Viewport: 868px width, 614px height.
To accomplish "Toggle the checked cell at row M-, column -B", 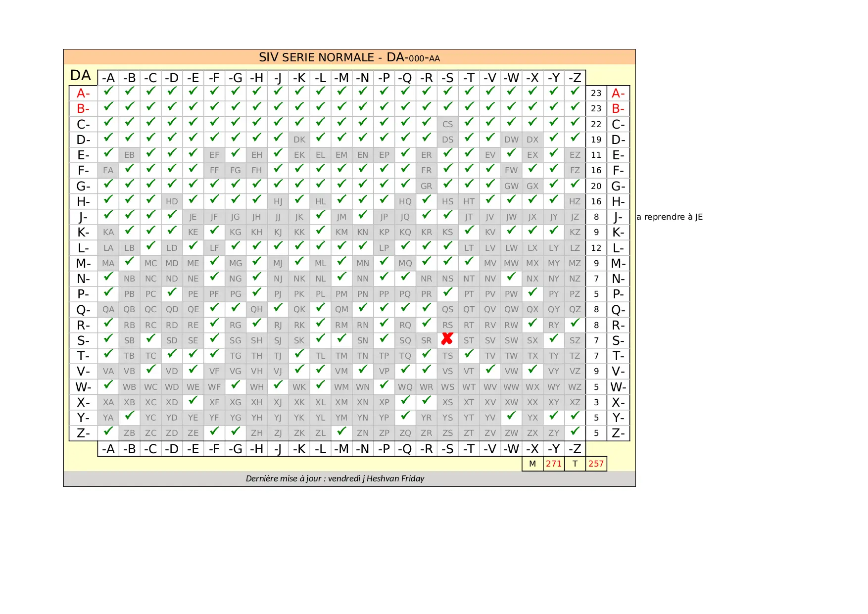I will click(129, 262).
